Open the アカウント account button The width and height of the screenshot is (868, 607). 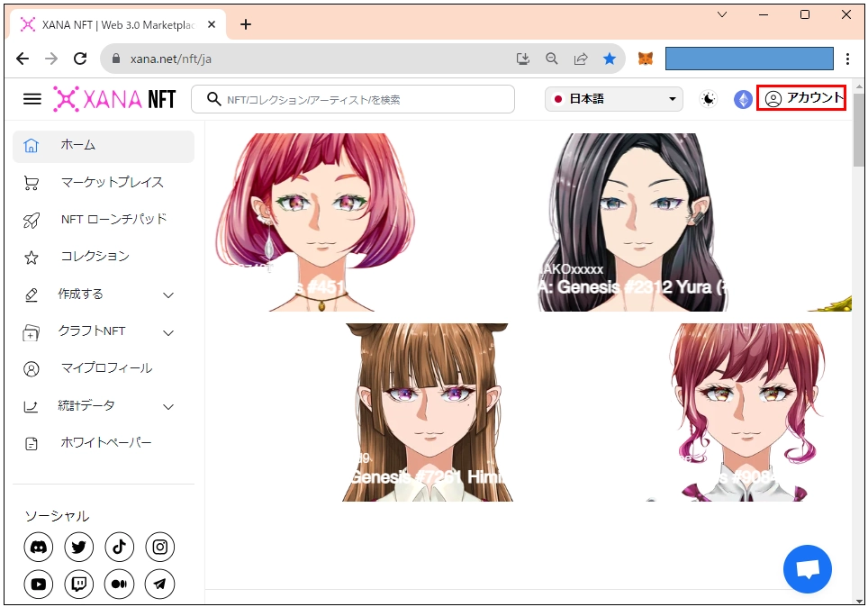(x=801, y=98)
